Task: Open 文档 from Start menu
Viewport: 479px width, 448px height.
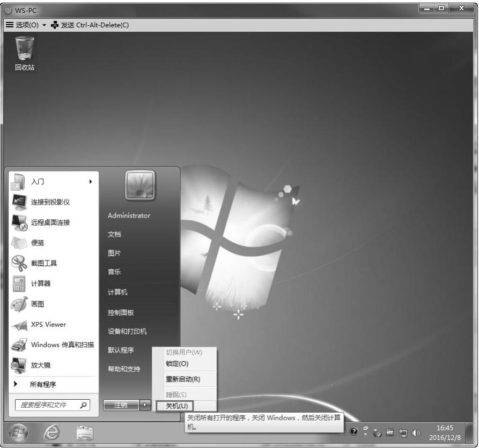Action: pos(114,234)
